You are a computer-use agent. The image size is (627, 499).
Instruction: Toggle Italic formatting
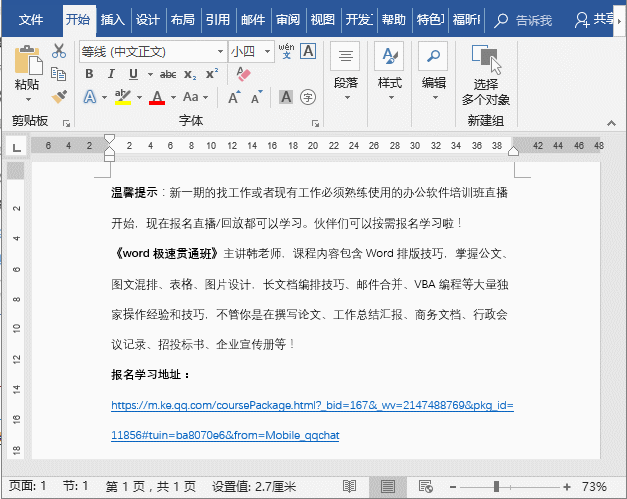(106, 74)
